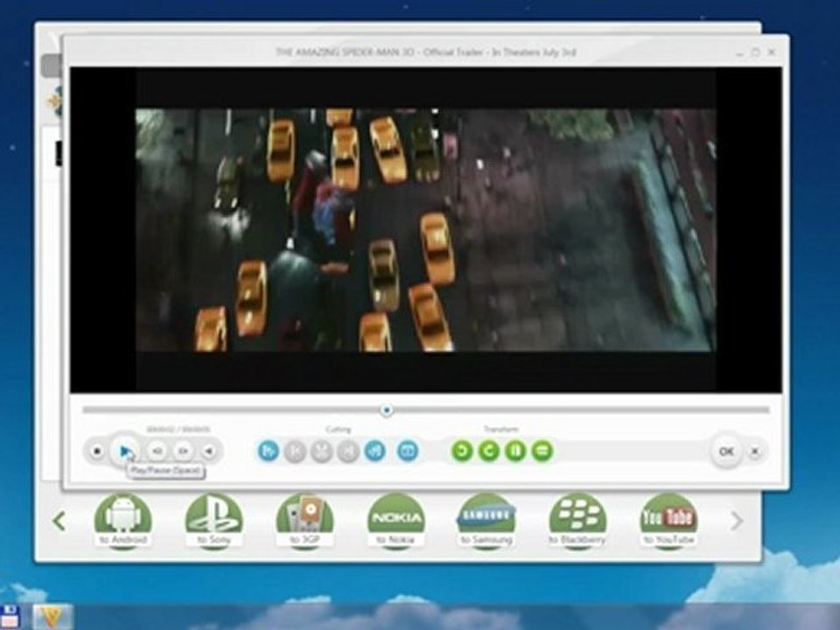Close the video editor window
840x630 pixels.
tap(772, 52)
